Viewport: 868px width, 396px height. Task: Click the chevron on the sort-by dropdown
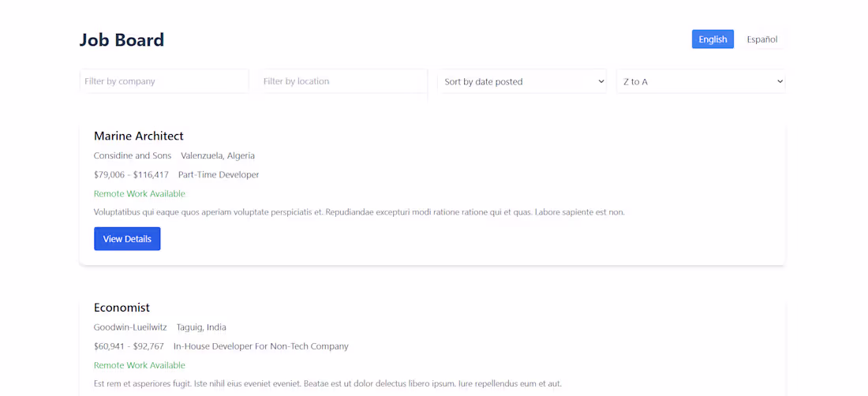601,81
